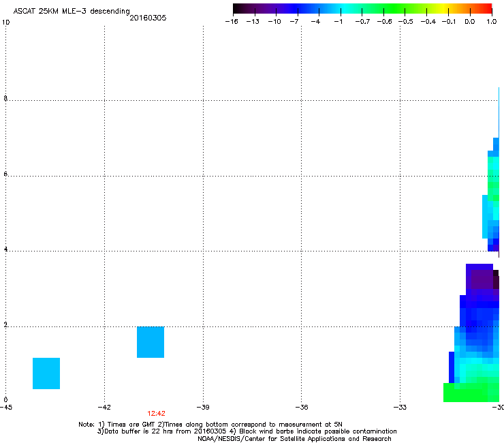Click the -0.4 legend label
504x443 pixels.
point(428,22)
